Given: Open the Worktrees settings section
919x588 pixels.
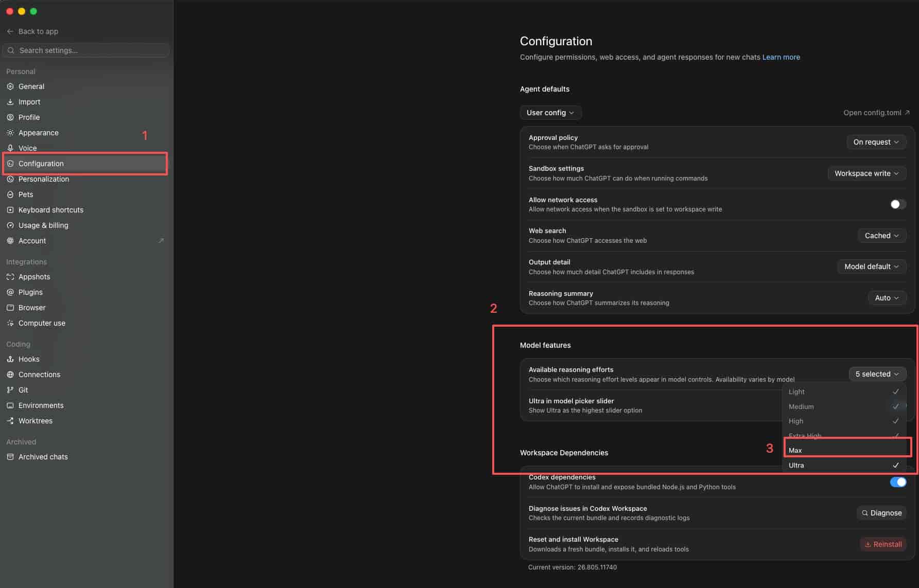Looking at the screenshot, I should click(85, 421).
